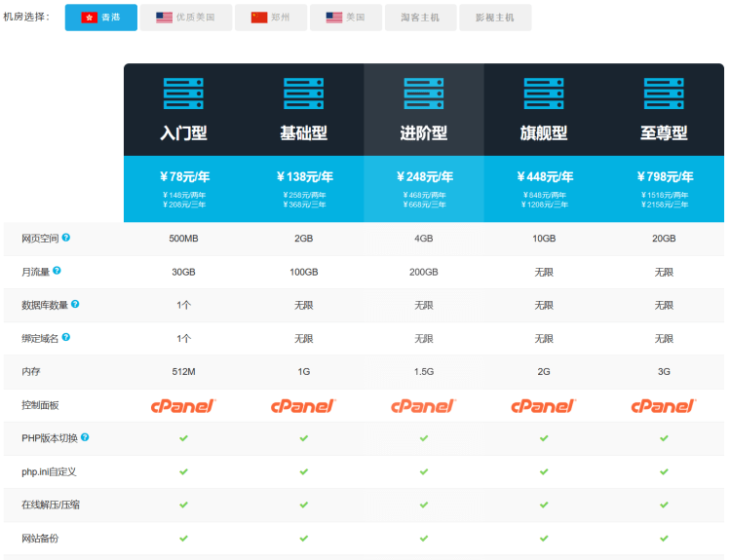The width and height of the screenshot is (731, 560).
Task: Click the 10GB web space value
Action: coord(544,239)
